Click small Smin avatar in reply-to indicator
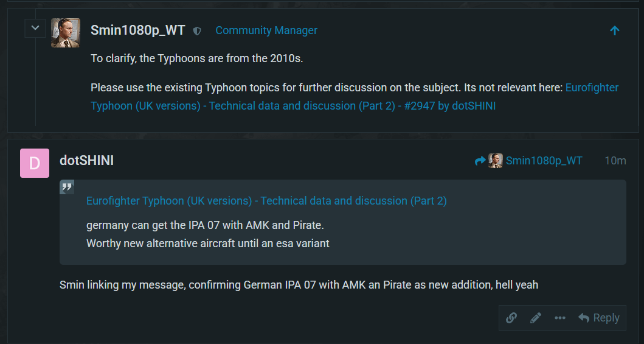 (496, 161)
